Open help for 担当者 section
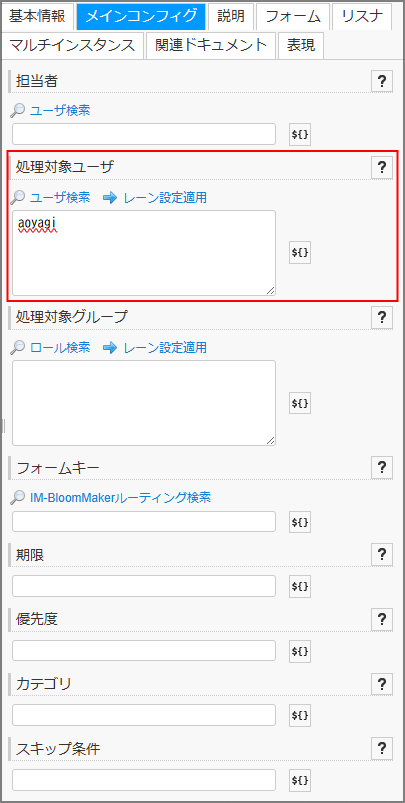 click(381, 81)
